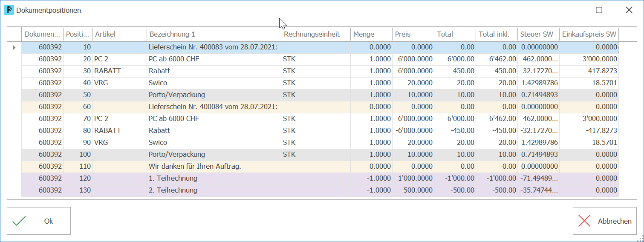Click the Steuer SW column header
Image resolution: width=644 pixels, height=242 pixels.
(539, 34)
